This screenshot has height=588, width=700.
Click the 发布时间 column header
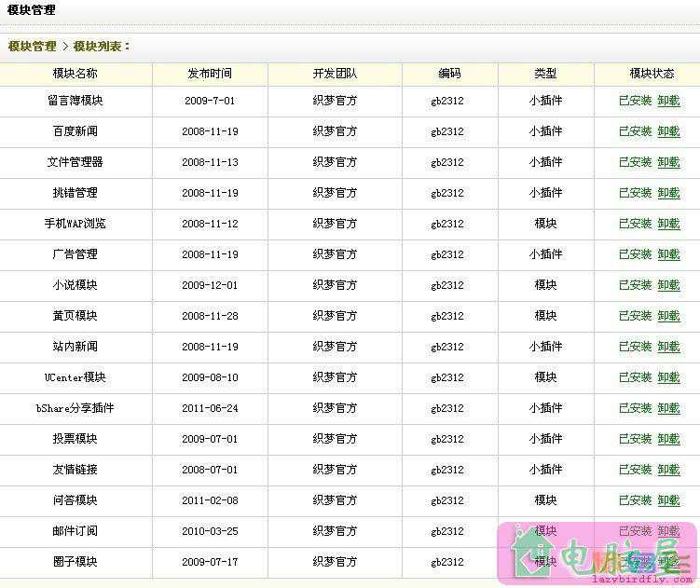pos(210,74)
